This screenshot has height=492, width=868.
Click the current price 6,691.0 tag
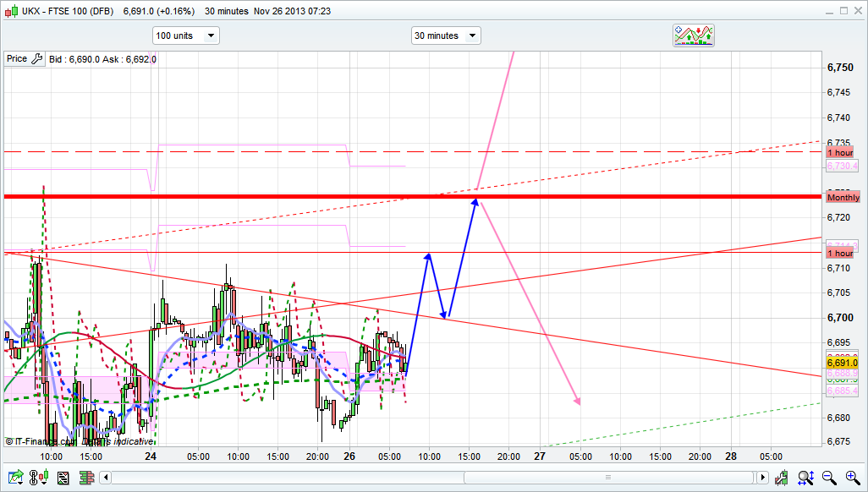coord(842,363)
